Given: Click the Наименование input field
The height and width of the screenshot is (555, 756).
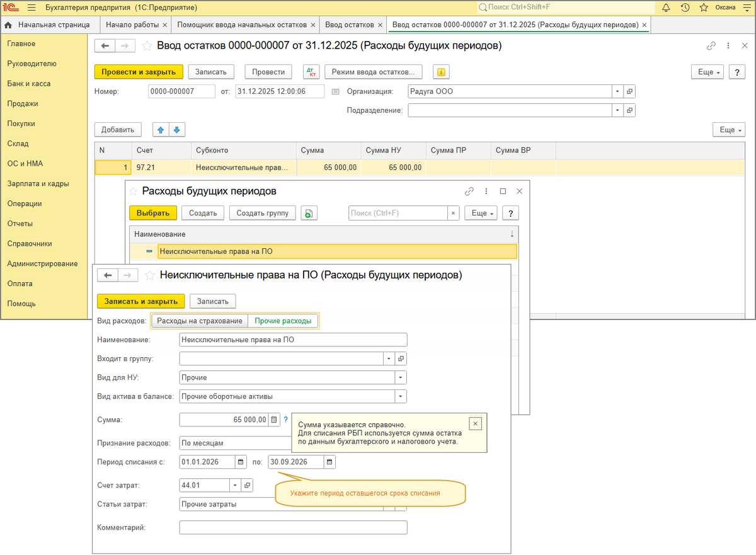Looking at the screenshot, I should [293, 340].
